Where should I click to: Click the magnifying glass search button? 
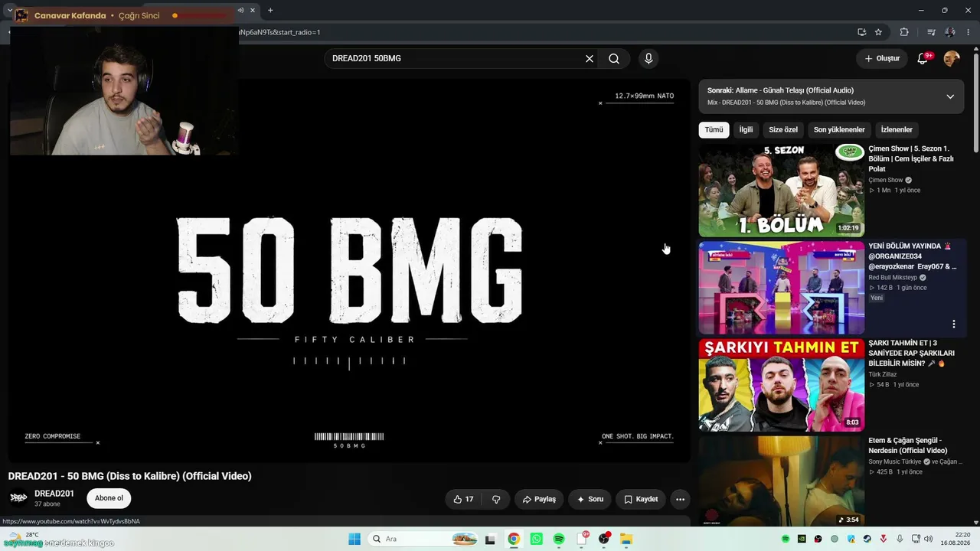click(x=614, y=59)
